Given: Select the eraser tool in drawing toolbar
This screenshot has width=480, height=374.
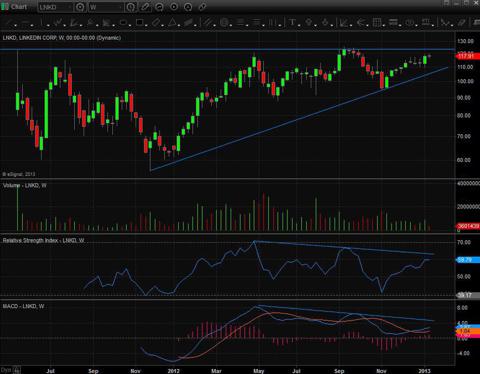Looking at the screenshot, I should tap(462, 22).
